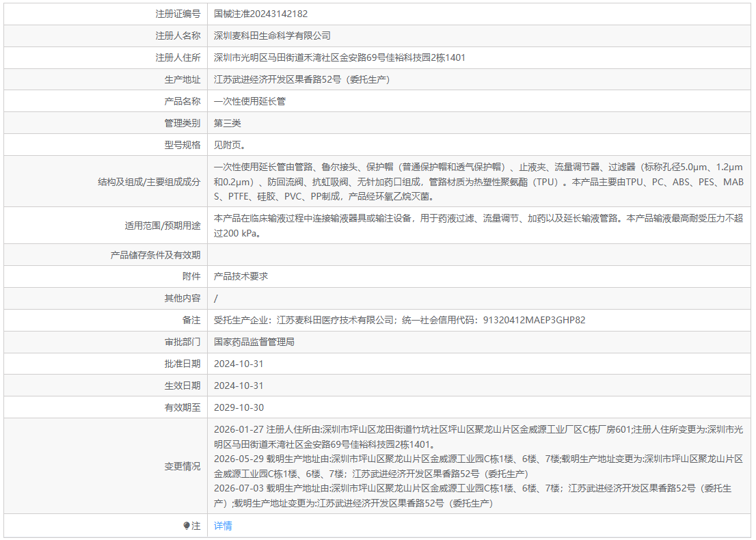Click the 适用范围/预期用途 label
Viewport: 756px width, 540px height.
pyautogui.click(x=163, y=226)
